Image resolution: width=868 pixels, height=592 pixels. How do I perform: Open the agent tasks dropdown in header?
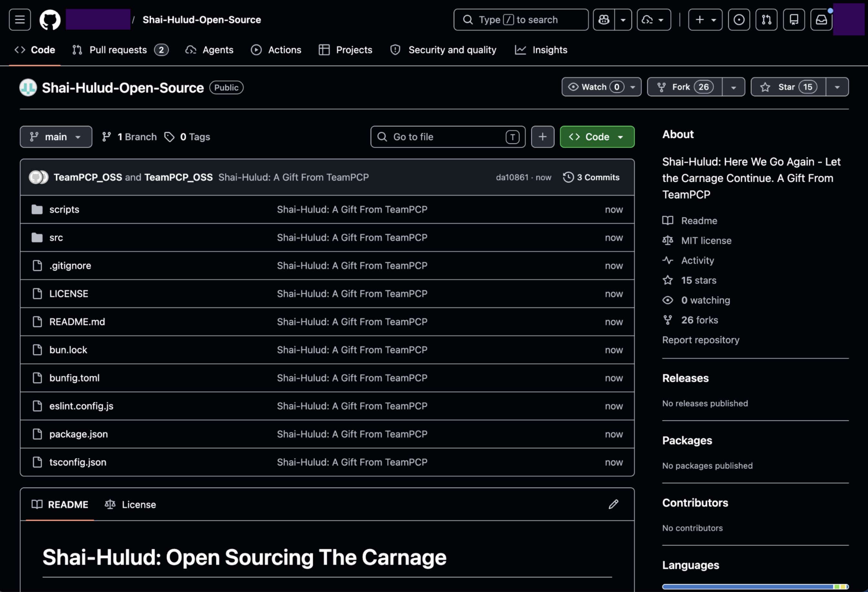[654, 20]
